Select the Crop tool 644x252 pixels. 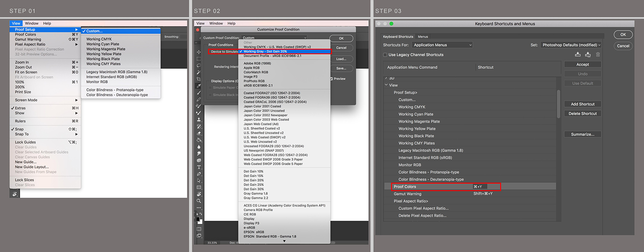199,79
